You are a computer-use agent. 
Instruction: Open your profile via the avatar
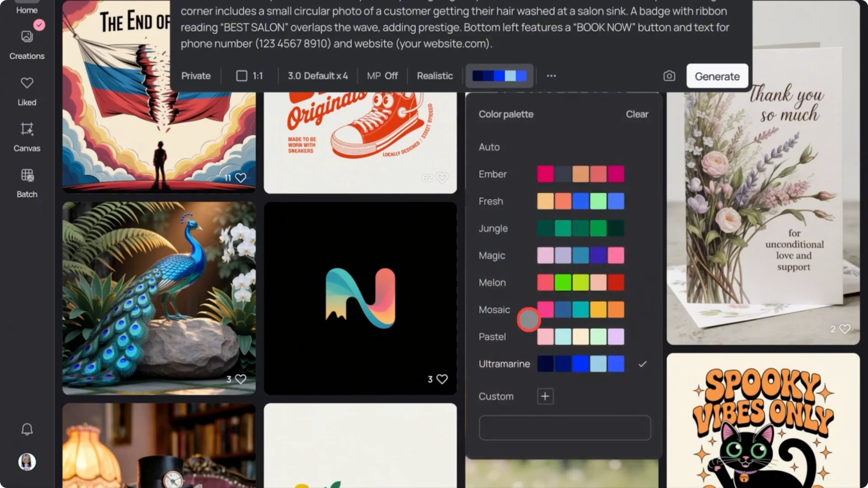click(x=27, y=462)
